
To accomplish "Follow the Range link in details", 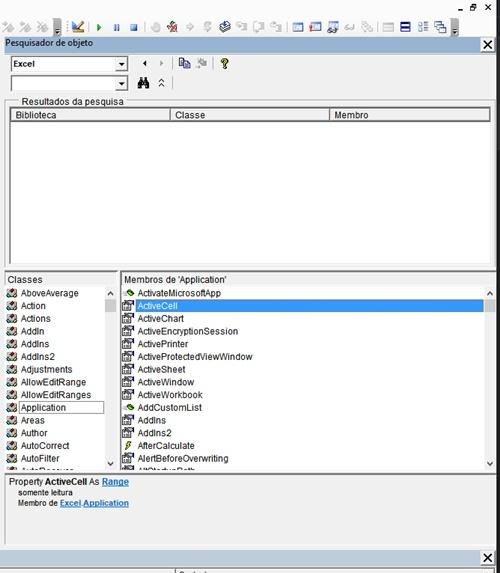I will click(x=115, y=482).
